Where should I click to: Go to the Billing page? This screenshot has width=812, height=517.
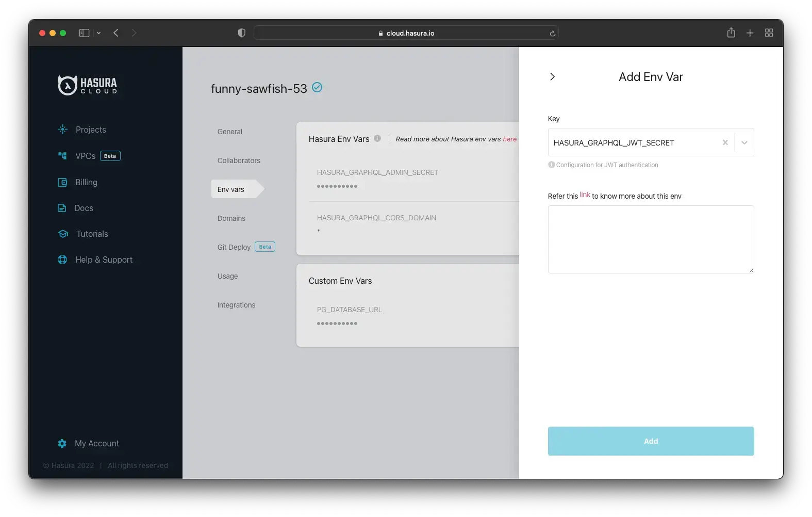point(86,182)
